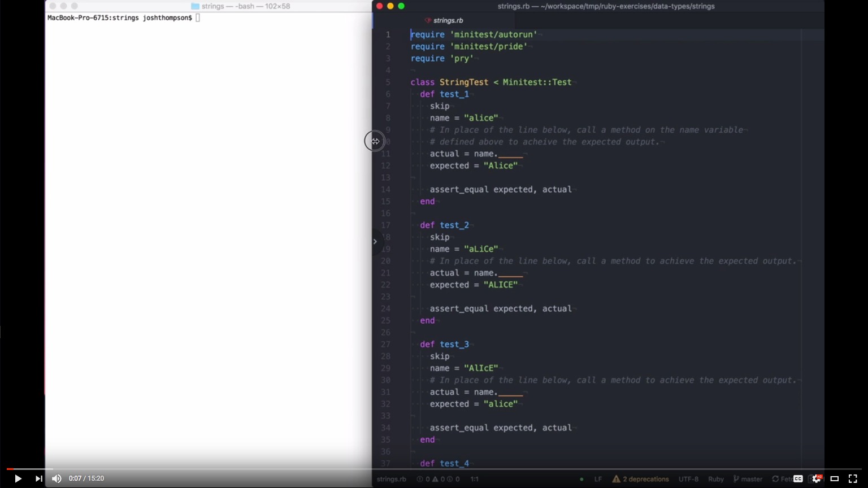
Task: Change the UTF-8 file encoding
Action: [x=688, y=479]
